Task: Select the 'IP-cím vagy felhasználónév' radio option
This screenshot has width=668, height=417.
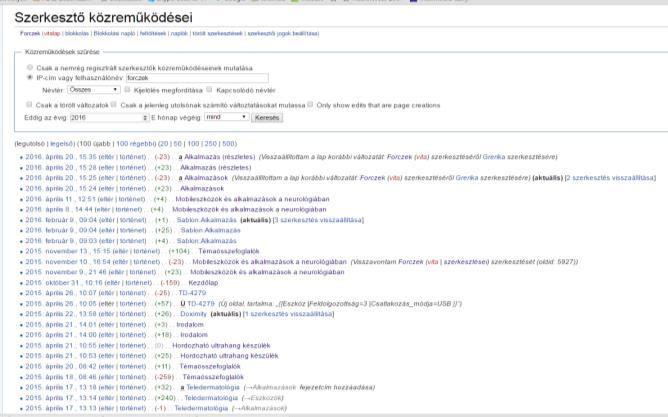Action: coord(30,78)
